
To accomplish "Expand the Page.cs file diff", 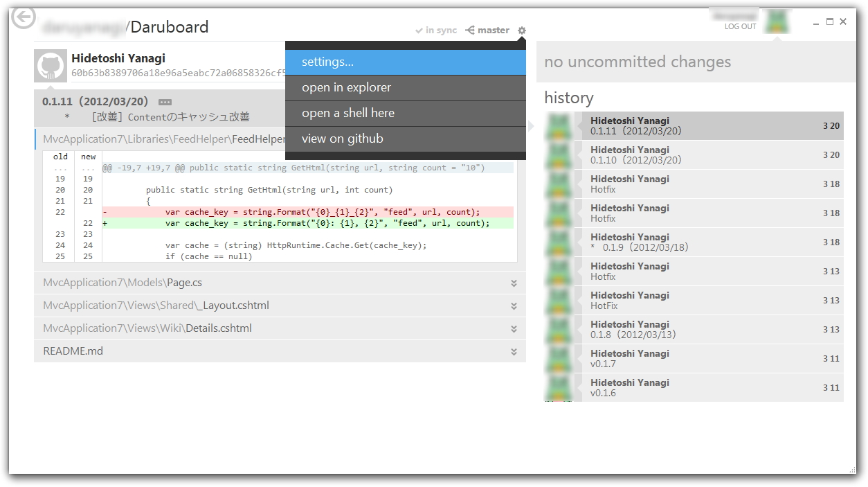I will point(514,283).
